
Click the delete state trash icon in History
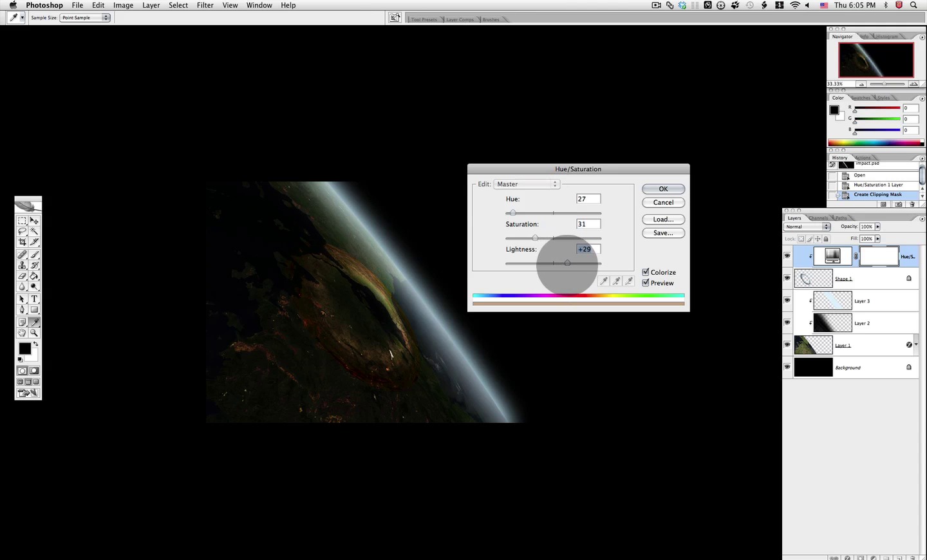[x=912, y=204]
